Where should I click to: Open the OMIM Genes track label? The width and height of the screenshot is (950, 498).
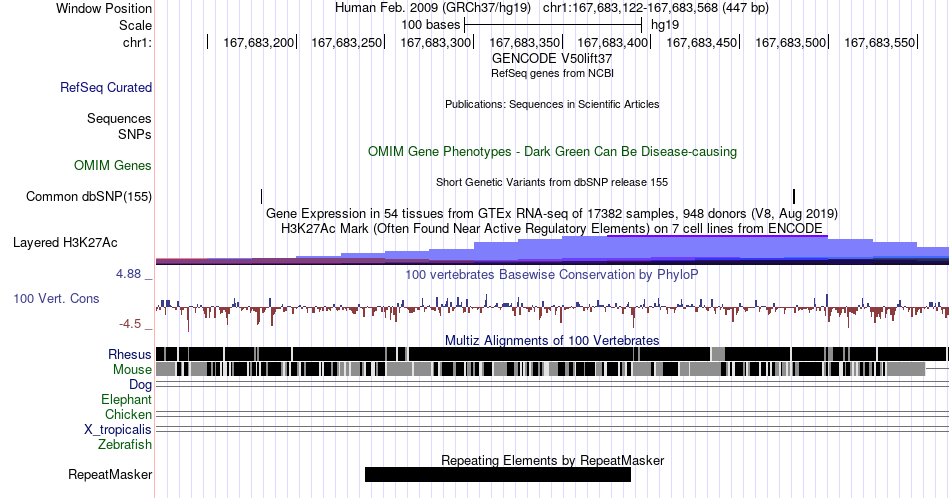(x=112, y=165)
